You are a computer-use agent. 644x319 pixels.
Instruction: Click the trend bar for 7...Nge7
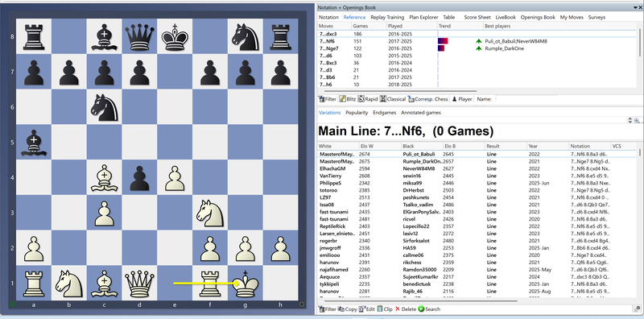coord(441,48)
